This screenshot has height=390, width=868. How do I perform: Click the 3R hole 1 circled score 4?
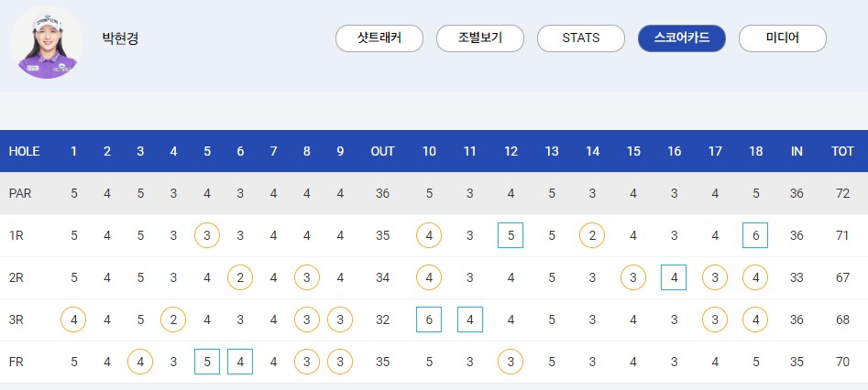(73, 320)
